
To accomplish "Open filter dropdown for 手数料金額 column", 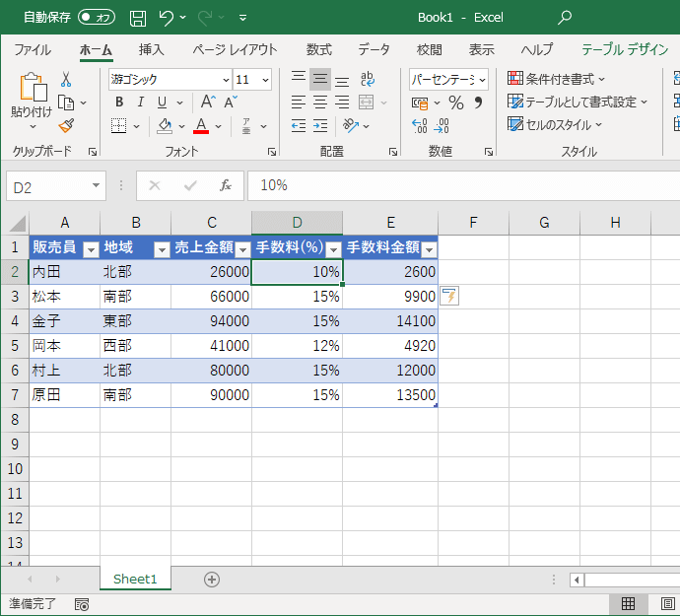I will [x=430, y=249].
